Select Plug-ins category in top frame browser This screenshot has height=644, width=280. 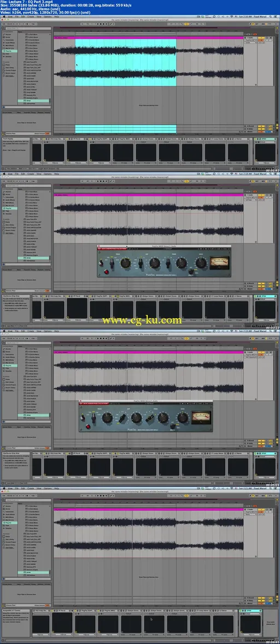[9, 52]
